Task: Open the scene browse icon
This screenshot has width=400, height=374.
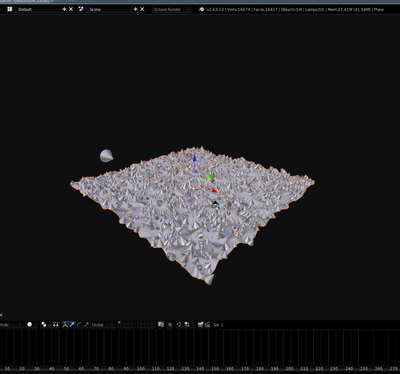Action: tap(81, 9)
